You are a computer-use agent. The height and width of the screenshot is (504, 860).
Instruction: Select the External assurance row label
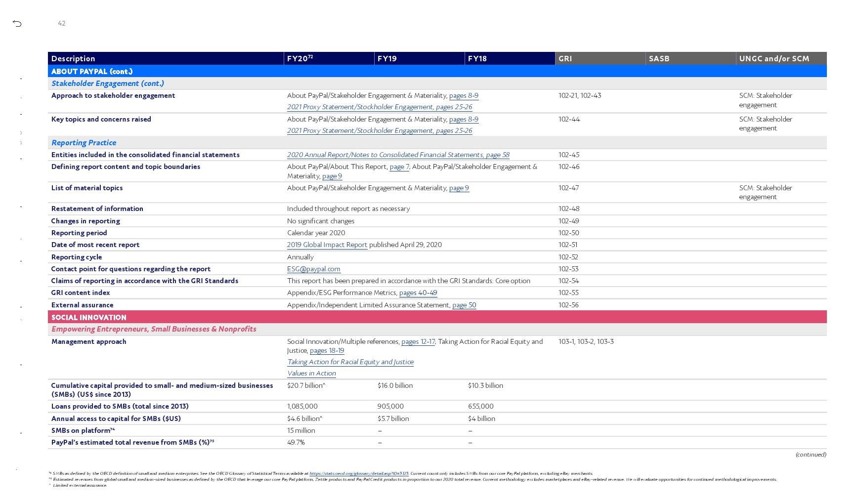point(83,305)
